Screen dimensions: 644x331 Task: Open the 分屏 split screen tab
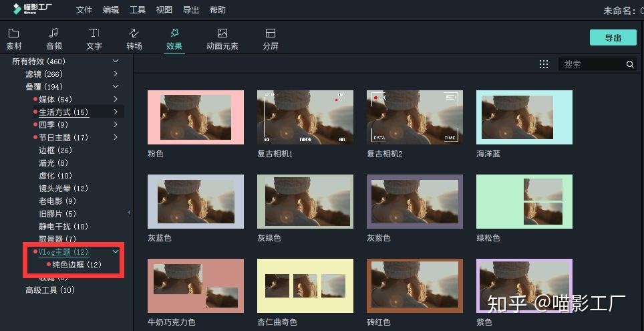click(271, 39)
